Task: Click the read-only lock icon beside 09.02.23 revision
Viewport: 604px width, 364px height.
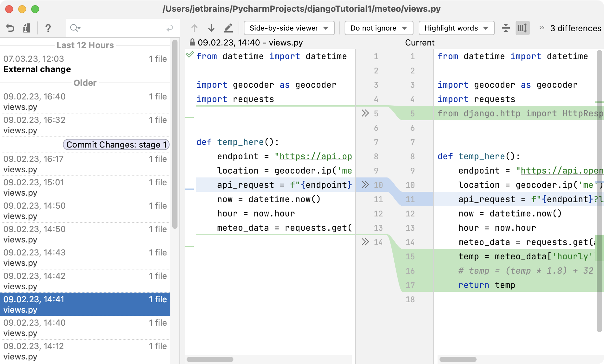Action: coord(192,42)
